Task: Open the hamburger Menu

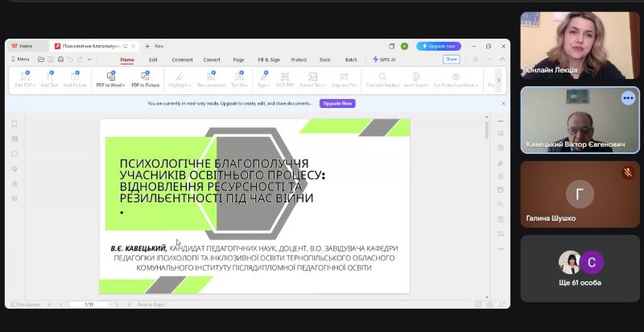Action: (20, 59)
